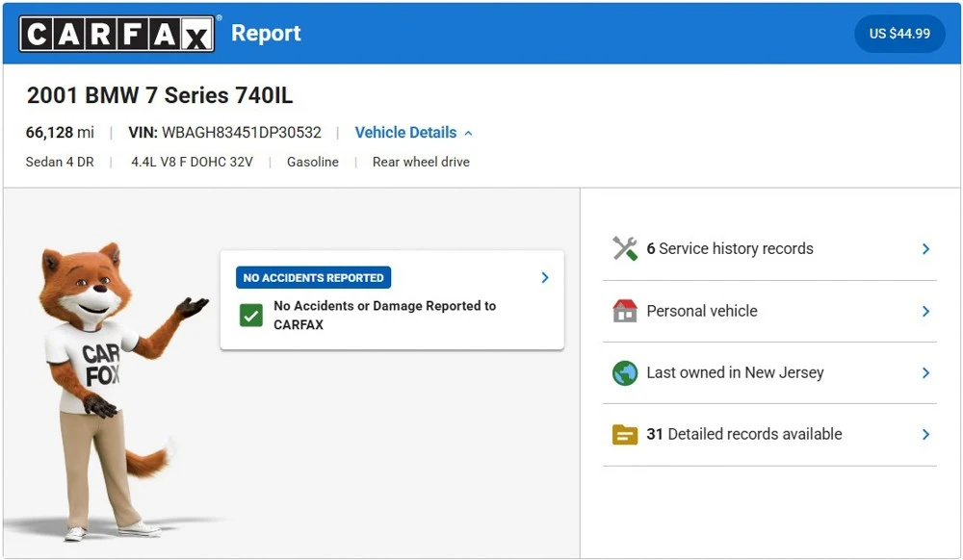This screenshot has height=560, width=963.
Task: Click the globe icon for last owned location
Action: pos(625,373)
